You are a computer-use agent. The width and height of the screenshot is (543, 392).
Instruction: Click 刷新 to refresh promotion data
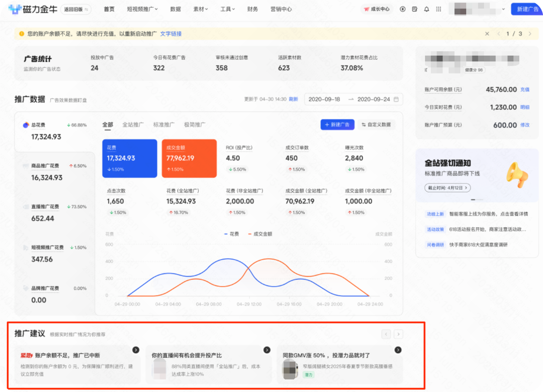(293, 99)
